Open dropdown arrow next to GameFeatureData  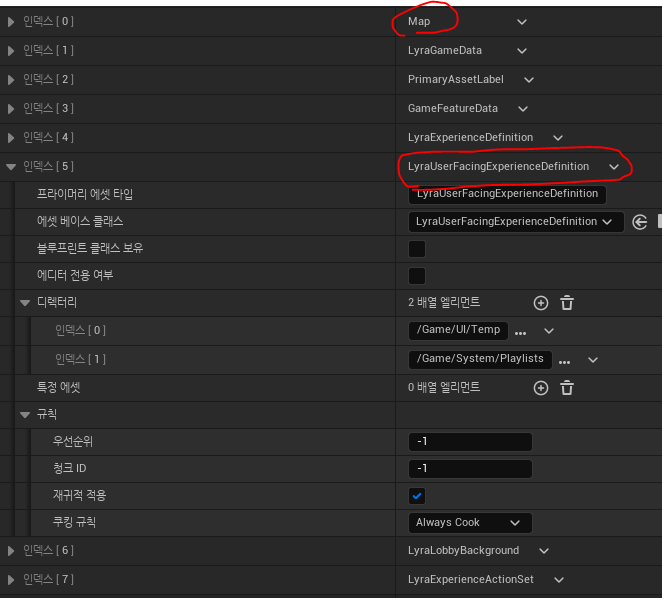coord(523,109)
